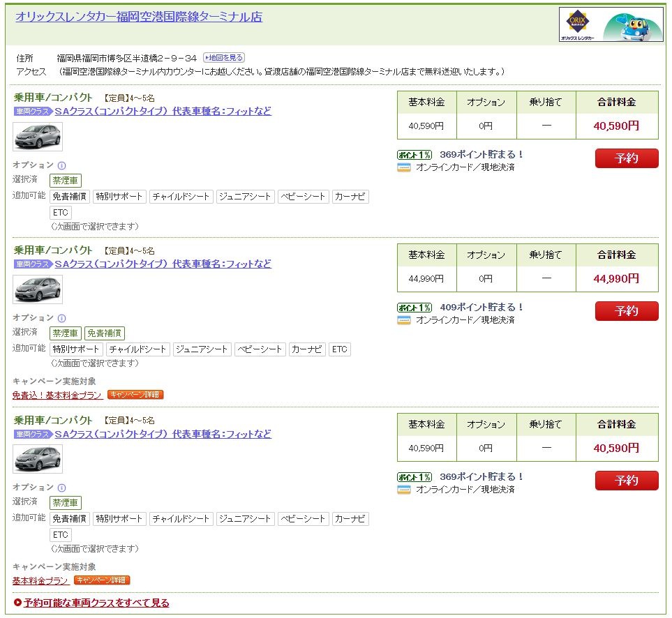672x618 pixels.
Task: Click ETC option in 44,990円 listing
Action: 340,349
